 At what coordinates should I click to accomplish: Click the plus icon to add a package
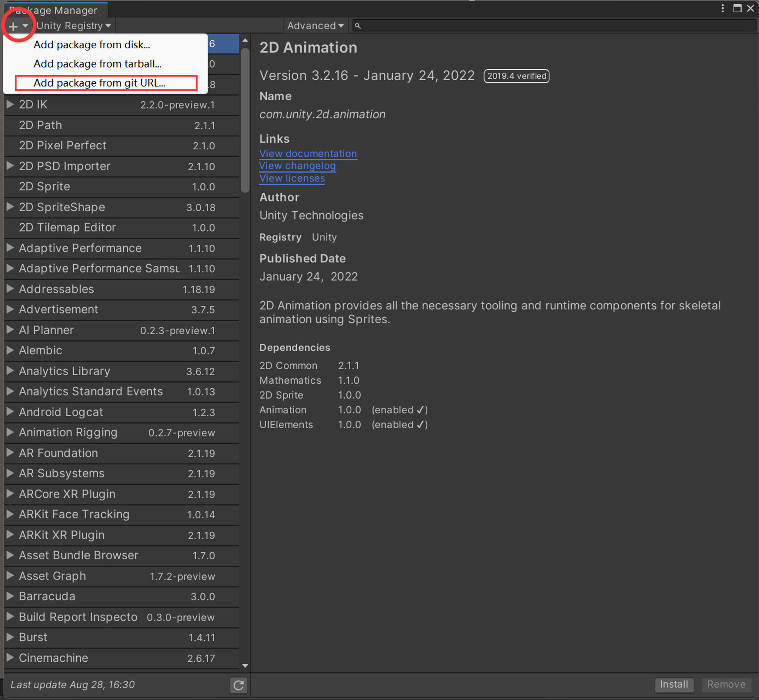tap(13, 25)
